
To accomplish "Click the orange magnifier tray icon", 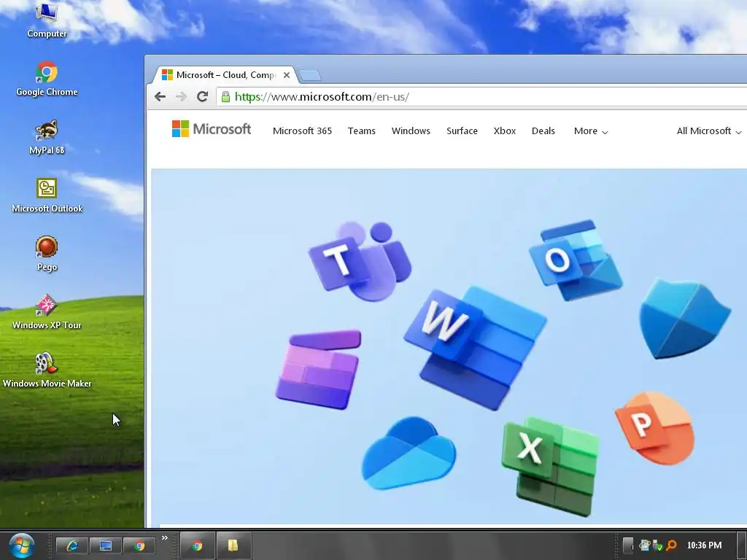I will (671, 545).
